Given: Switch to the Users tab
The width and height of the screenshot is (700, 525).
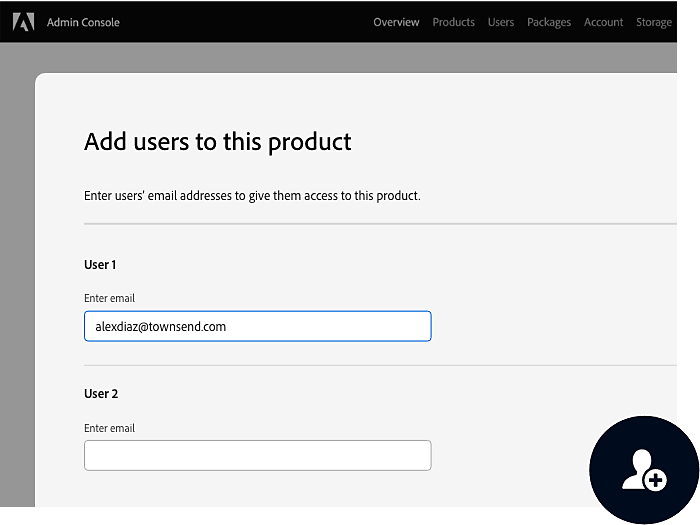Looking at the screenshot, I should (500, 22).
